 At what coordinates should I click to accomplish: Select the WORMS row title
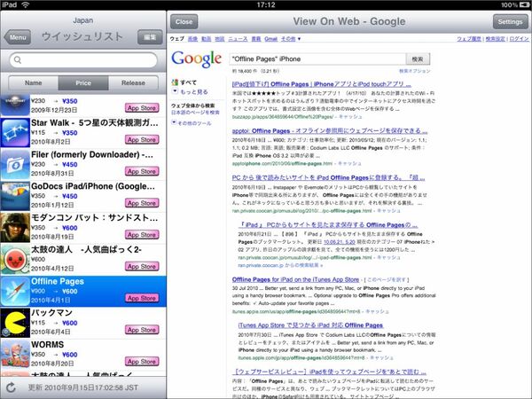[48, 344]
